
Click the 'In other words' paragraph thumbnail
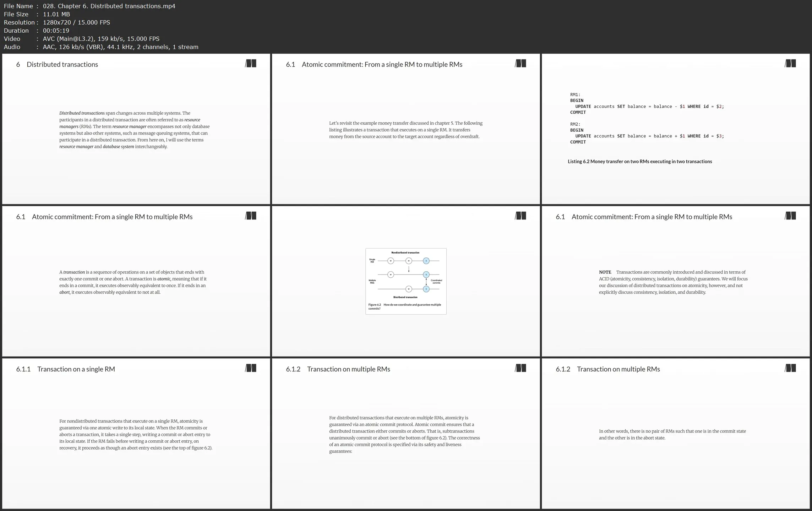pos(672,434)
